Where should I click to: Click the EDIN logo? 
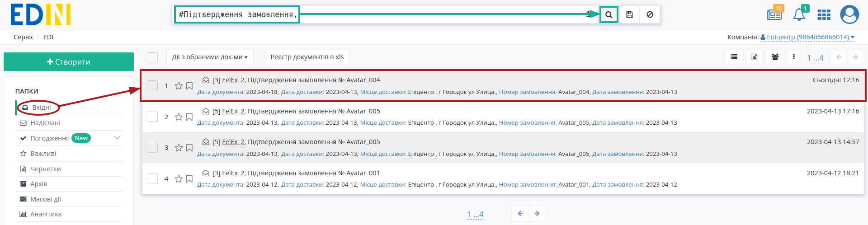tap(41, 14)
